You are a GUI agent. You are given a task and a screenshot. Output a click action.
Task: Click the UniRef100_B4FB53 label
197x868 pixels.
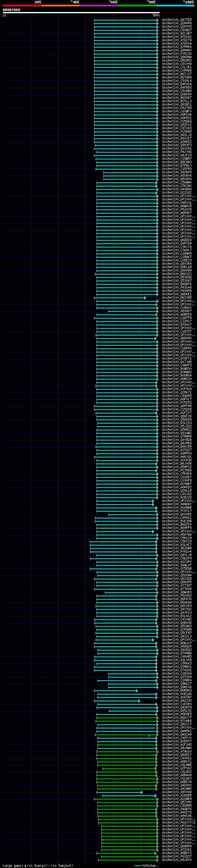point(177,88)
